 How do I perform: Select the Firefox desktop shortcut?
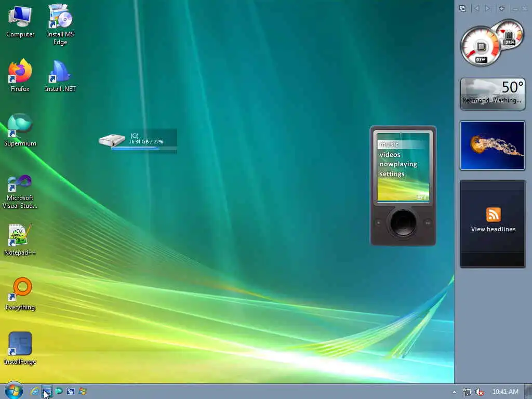click(x=20, y=75)
